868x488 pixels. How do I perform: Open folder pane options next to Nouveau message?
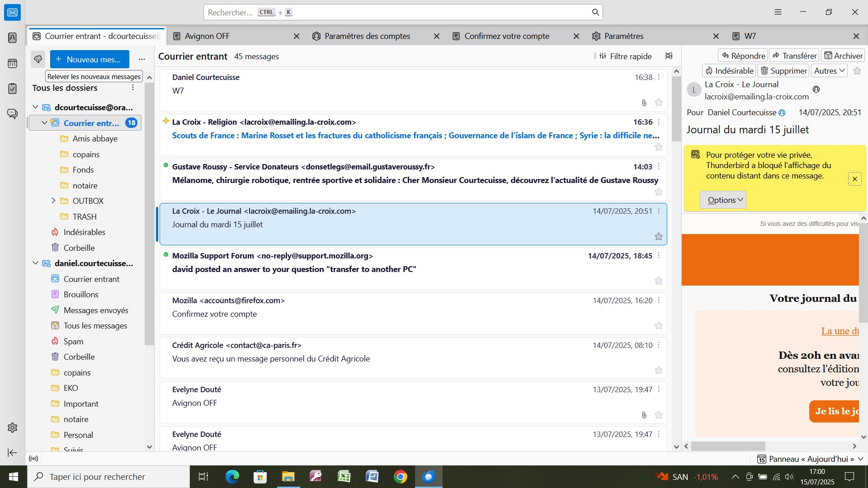coord(142,59)
